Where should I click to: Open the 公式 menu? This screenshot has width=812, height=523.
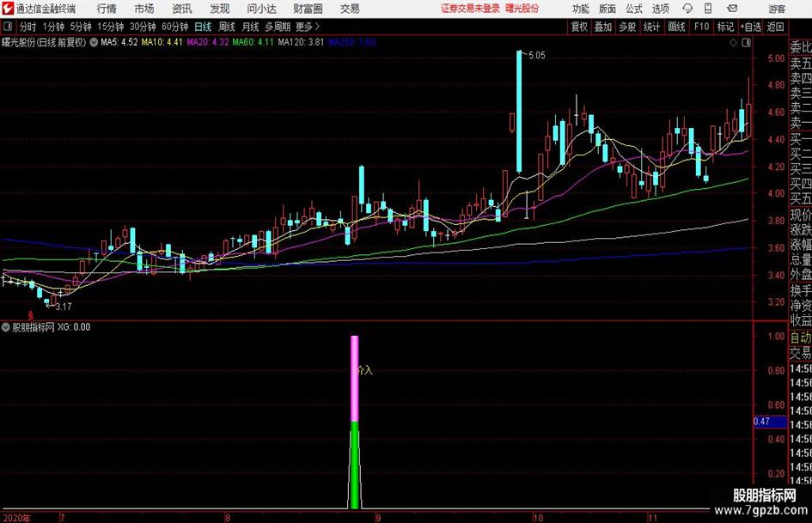(x=634, y=9)
